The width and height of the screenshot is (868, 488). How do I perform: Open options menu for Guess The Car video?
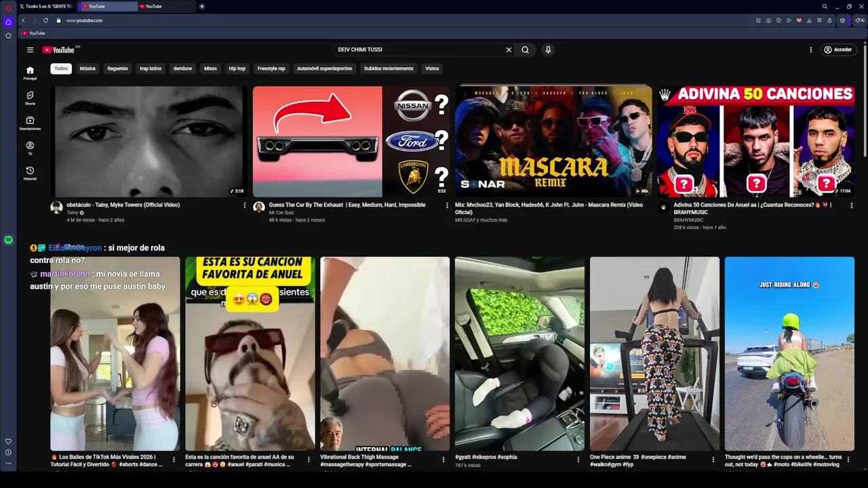(x=447, y=205)
